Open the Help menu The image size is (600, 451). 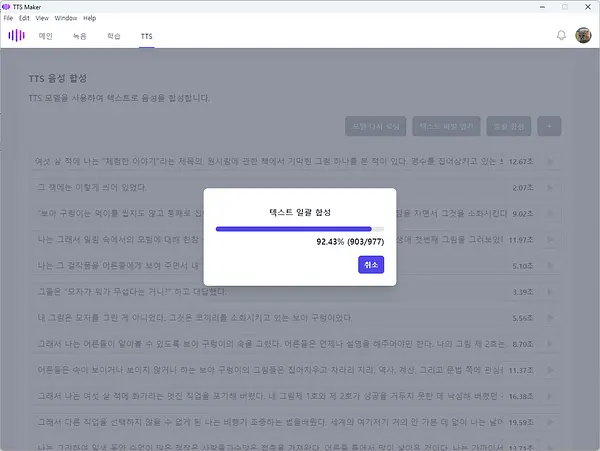(x=90, y=18)
